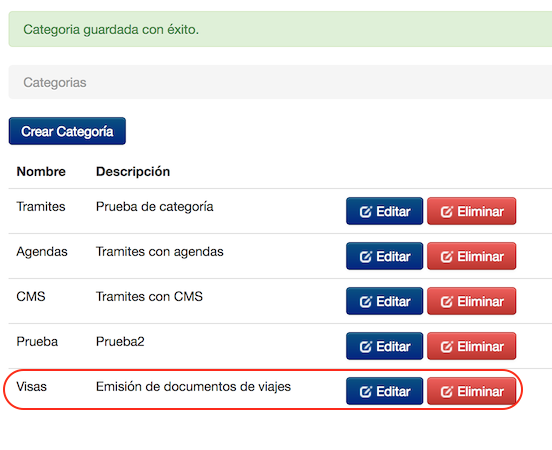The width and height of the screenshot is (552, 450).
Task: Click pencil icon in Tramites Editar button
Action: 365,212
